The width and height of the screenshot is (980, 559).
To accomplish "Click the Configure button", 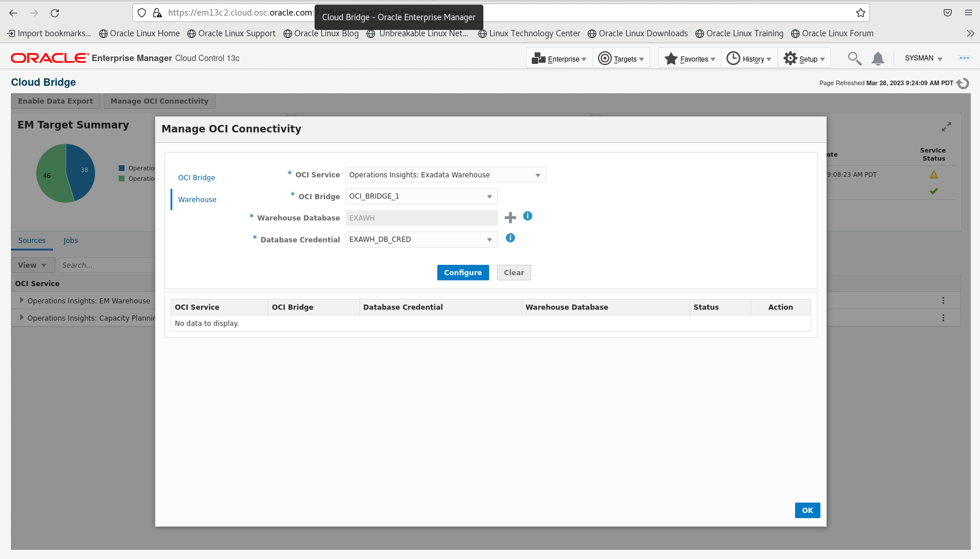I will click(x=463, y=272).
